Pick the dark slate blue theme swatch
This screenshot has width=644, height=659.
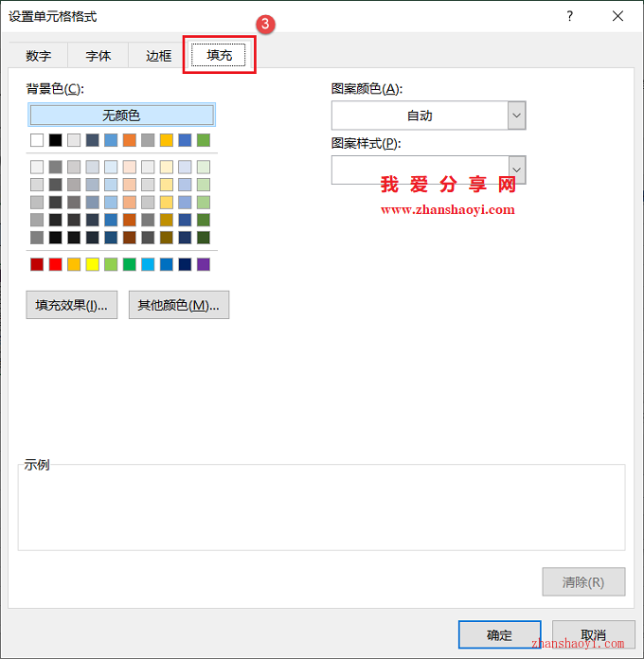93,140
